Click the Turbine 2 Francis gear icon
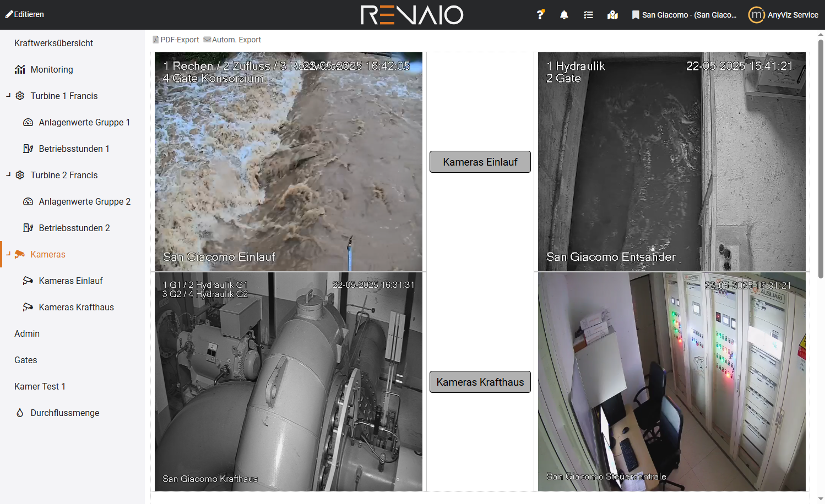 tap(20, 175)
